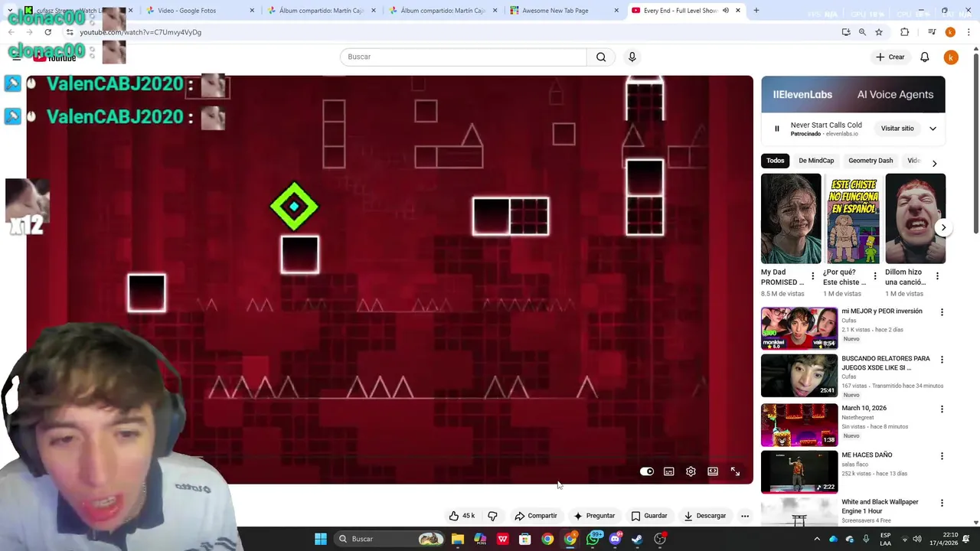Expand the ElevenLabs ad dropdown chevron

933,129
